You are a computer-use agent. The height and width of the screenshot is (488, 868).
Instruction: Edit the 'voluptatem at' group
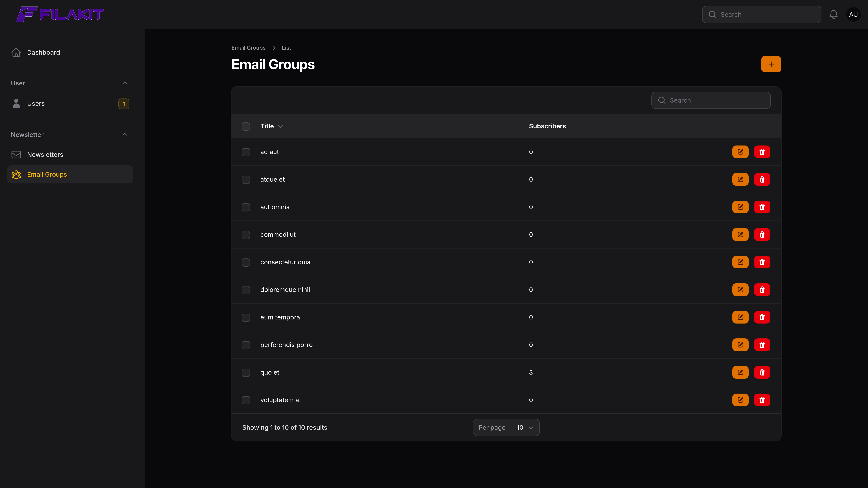pos(740,400)
